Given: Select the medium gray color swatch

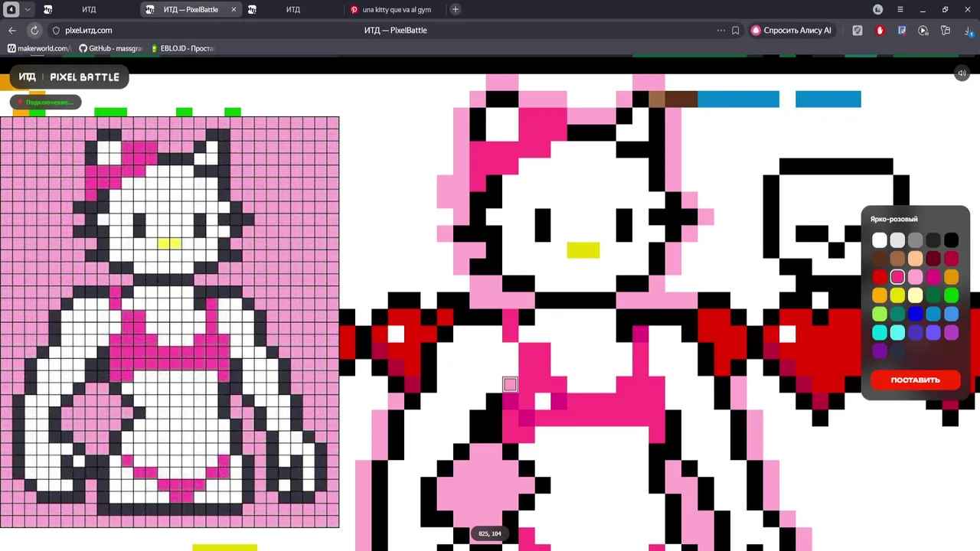Looking at the screenshot, I should [916, 240].
